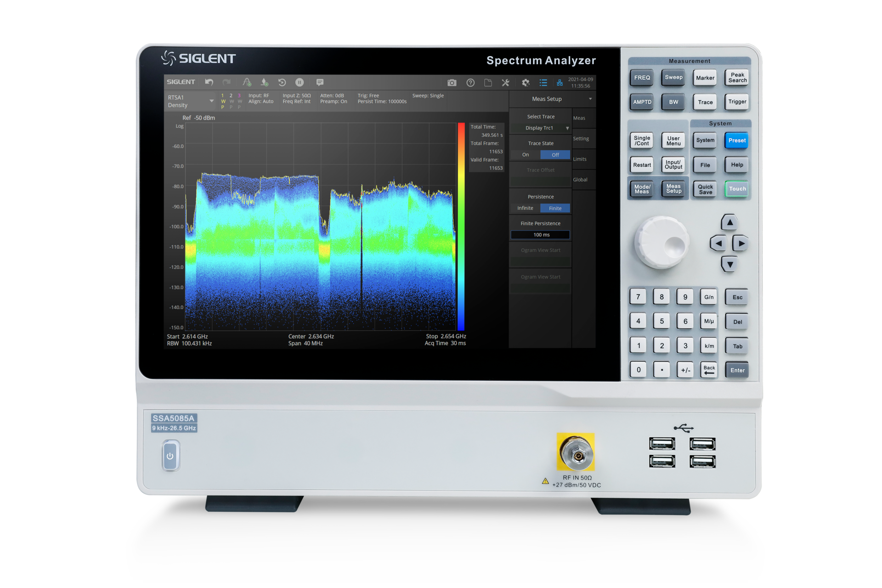Open the file folder icon in the toolbar

tap(488, 83)
